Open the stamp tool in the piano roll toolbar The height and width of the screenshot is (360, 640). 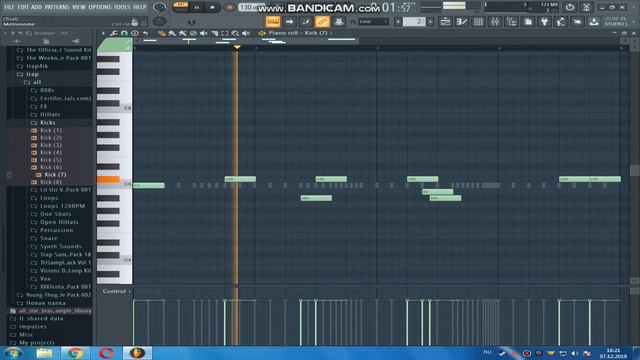[x=135, y=33]
